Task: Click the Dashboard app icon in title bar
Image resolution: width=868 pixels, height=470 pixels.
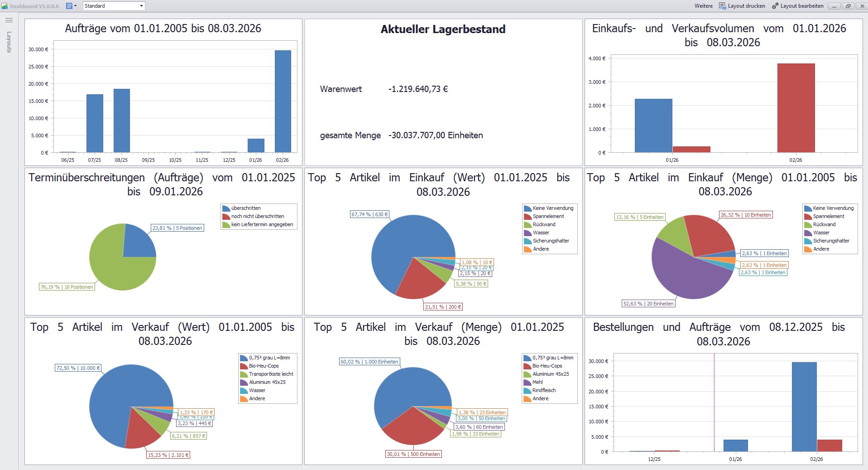Action: click(5, 6)
